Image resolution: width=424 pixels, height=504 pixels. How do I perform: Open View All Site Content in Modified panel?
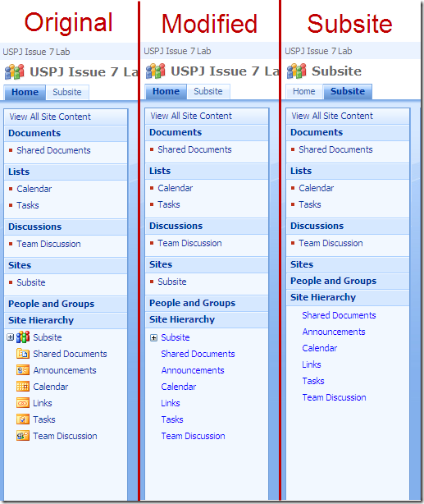coord(191,116)
